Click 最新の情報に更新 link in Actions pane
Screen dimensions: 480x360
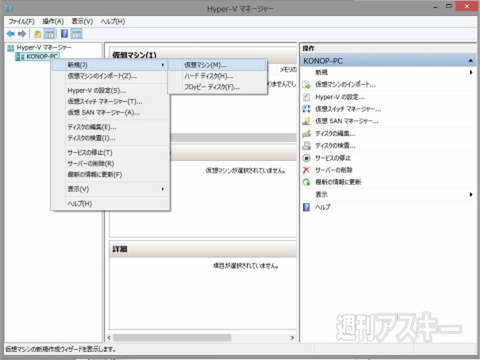coord(338,182)
